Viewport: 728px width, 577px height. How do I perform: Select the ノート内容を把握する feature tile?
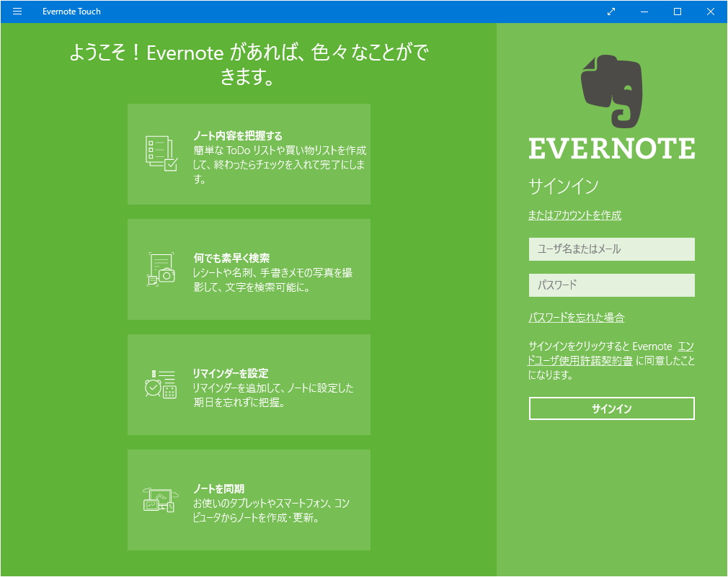249,153
